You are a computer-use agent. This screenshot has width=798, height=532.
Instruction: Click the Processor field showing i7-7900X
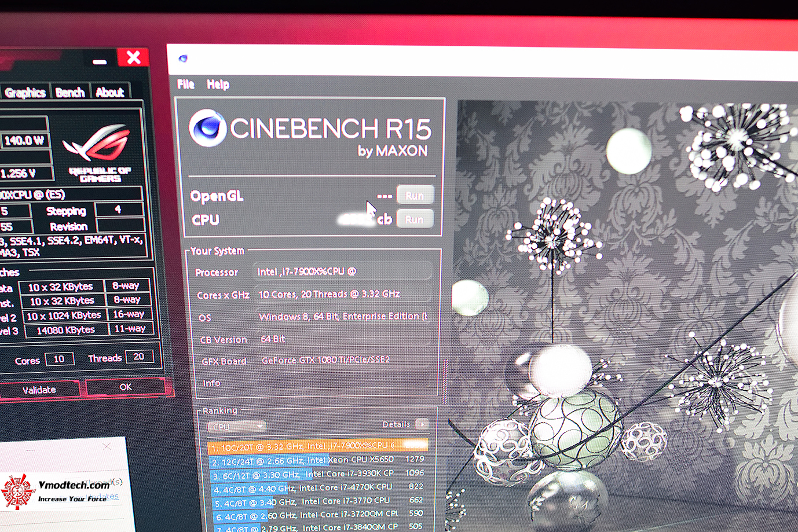(x=343, y=271)
